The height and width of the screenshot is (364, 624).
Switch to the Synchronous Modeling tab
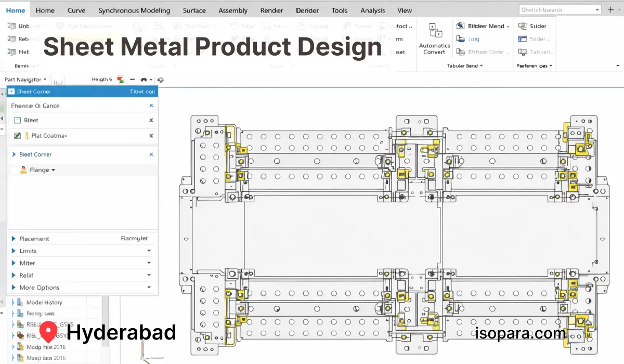click(x=134, y=10)
